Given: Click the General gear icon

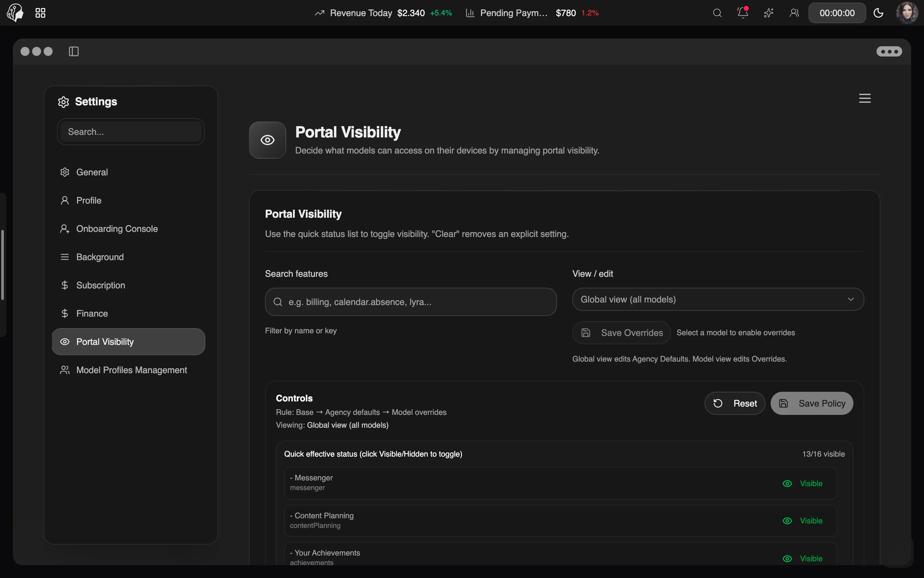Looking at the screenshot, I should (65, 172).
